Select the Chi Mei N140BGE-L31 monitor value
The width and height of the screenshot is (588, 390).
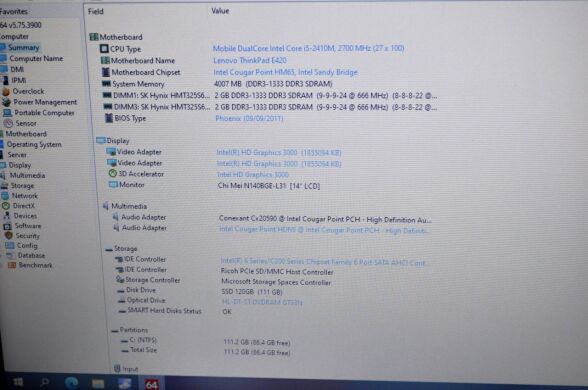tap(268, 186)
